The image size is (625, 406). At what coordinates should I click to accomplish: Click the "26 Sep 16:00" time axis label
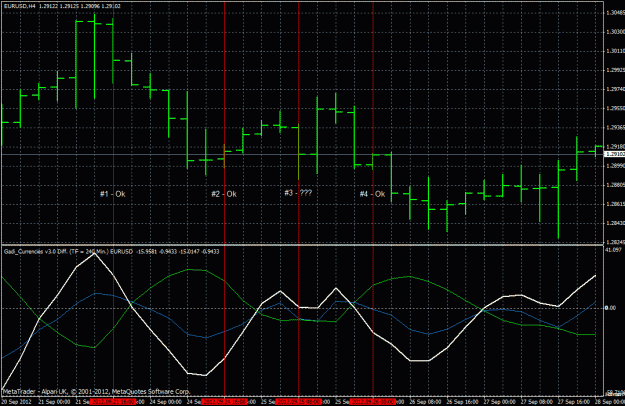(x=463, y=402)
